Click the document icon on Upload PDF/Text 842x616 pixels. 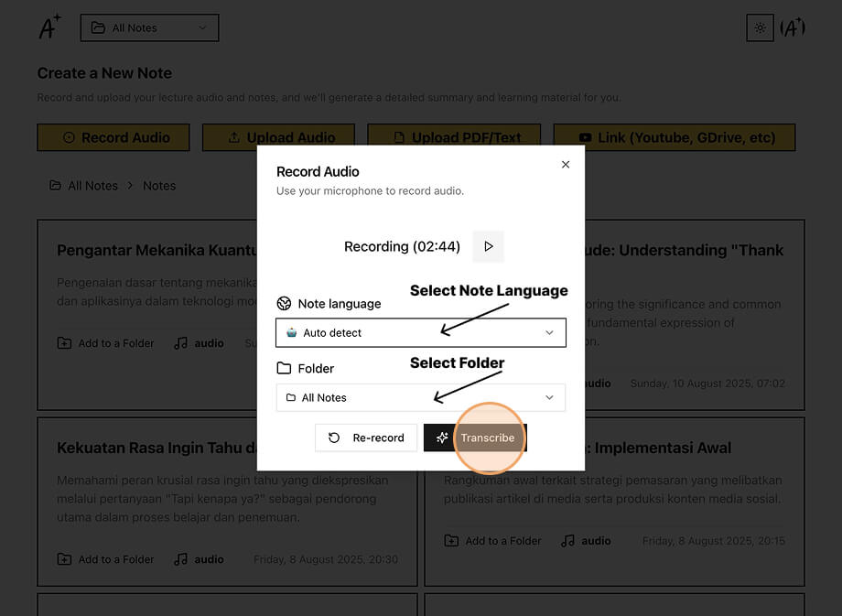click(399, 137)
